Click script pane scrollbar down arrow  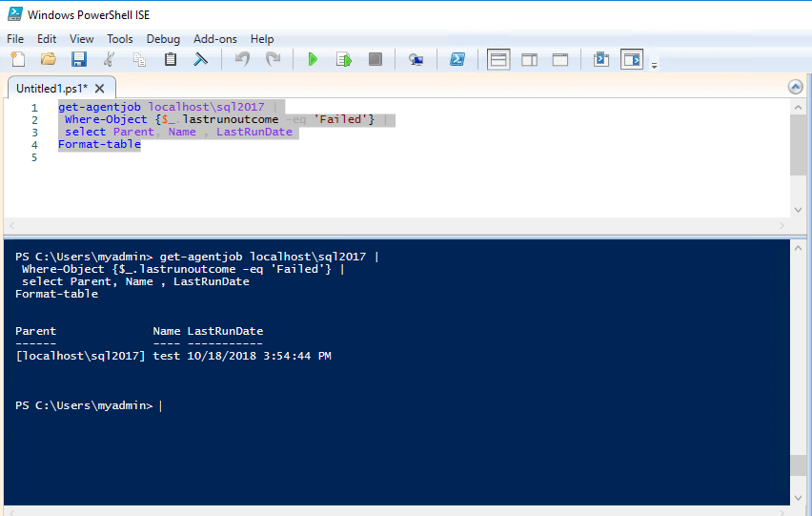point(798,210)
